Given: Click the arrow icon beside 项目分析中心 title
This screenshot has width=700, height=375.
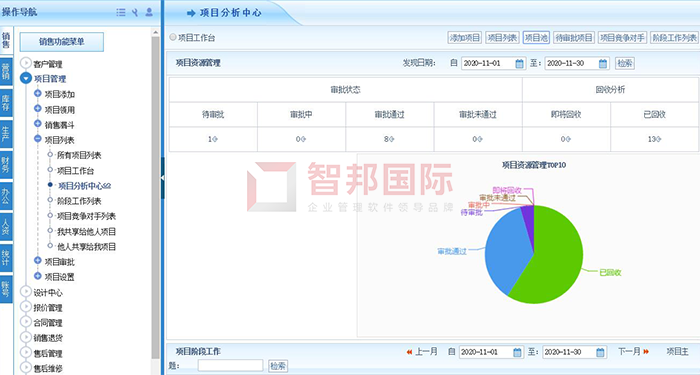Looking at the screenshot, I should (191, 13).
